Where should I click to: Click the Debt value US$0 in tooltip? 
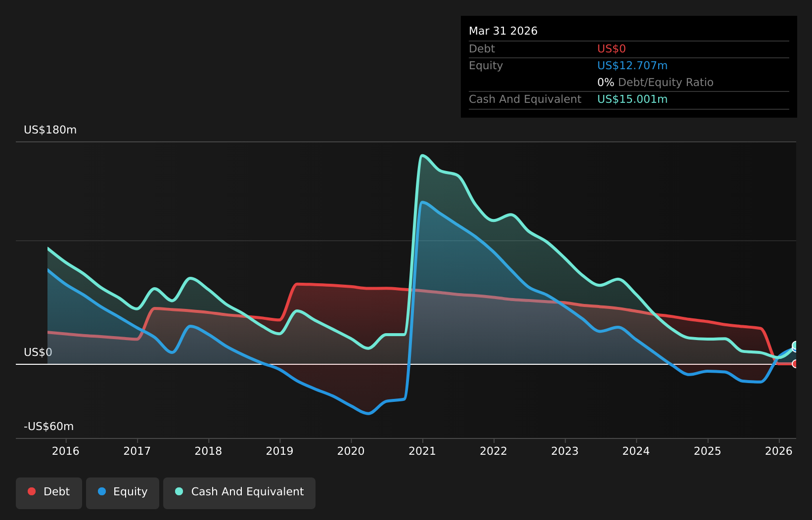click(x=612, y=49)
